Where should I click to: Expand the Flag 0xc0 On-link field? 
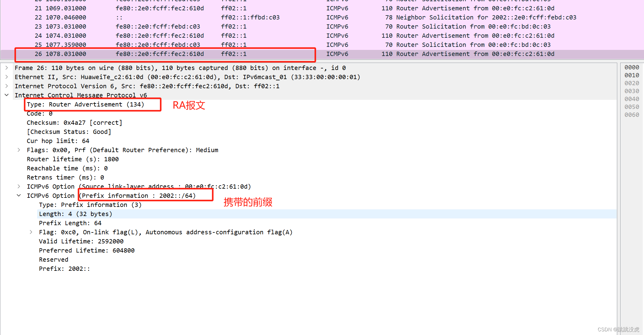click(31, 232)
